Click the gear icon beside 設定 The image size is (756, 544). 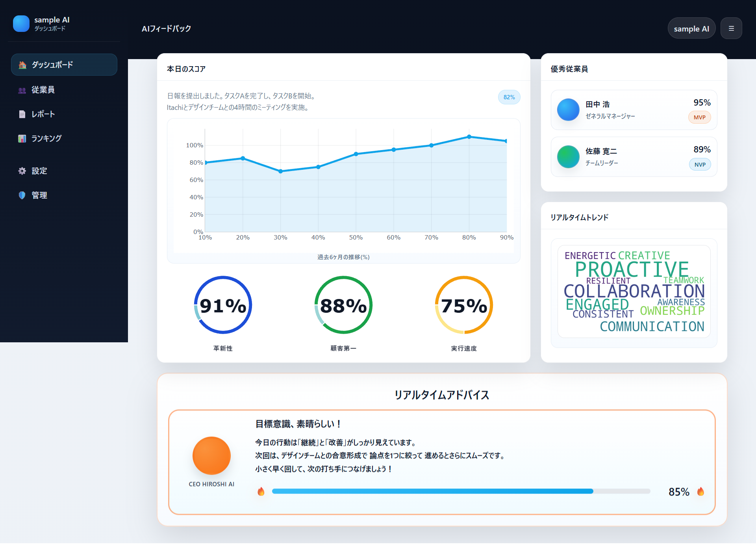point(22,171)
